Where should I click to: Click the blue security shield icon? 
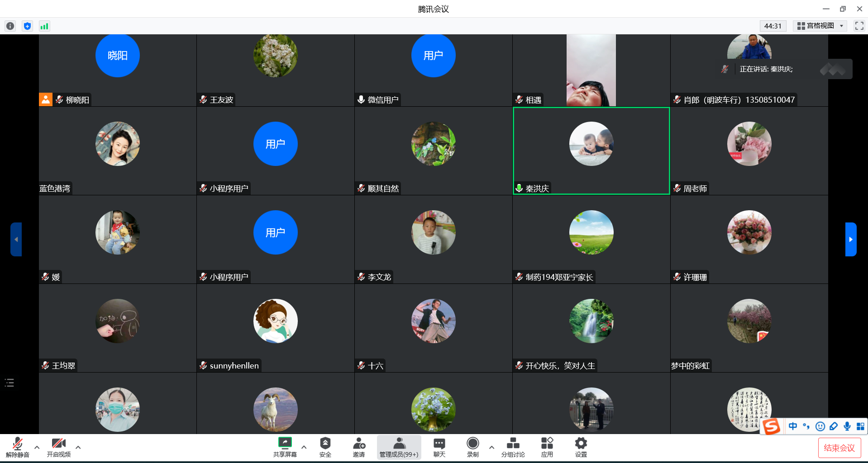pos(27,26)
